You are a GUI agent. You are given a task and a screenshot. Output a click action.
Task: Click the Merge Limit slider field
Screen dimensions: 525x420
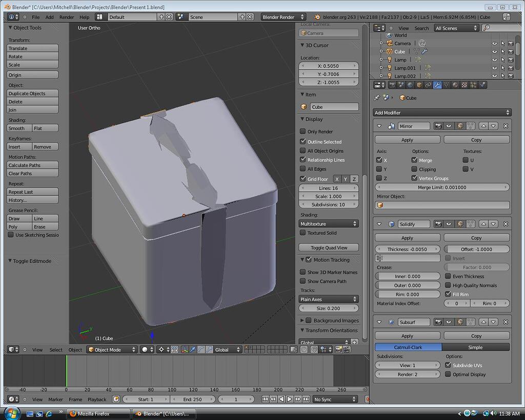(442, 187)
